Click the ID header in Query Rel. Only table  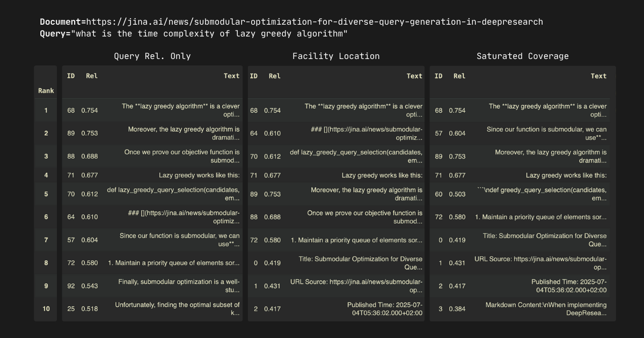point(71,76)
